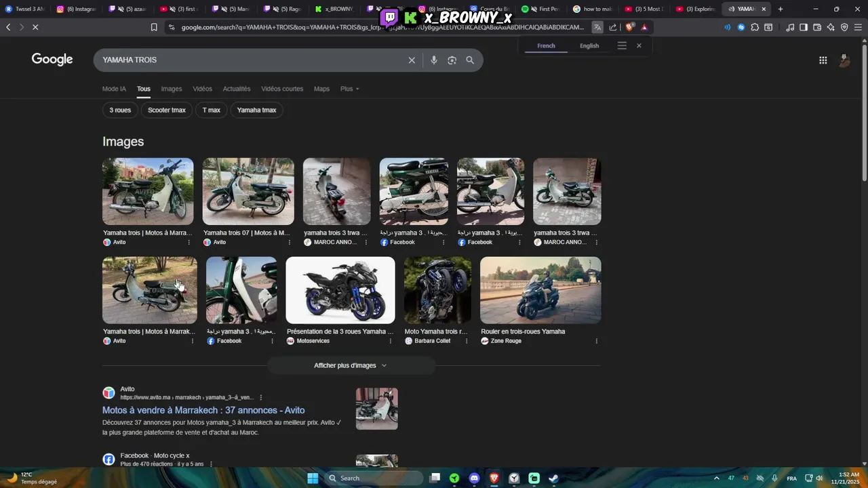Toggle the browser sidebar panel icon
868x488 pixels.
tap(804, 27)
